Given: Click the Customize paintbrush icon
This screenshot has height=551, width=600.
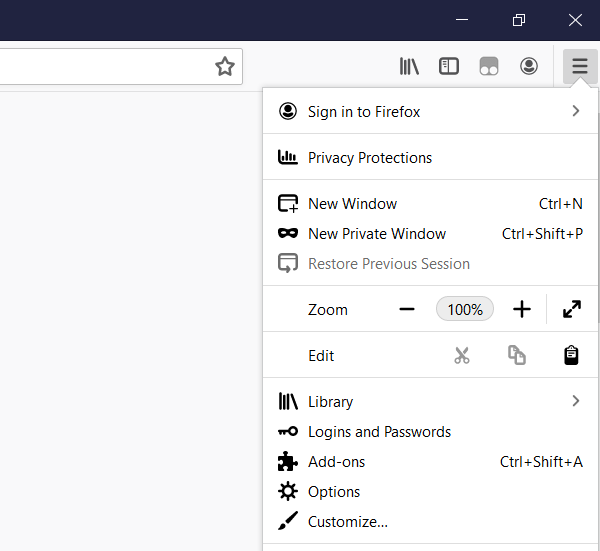Looking at the screenshot, I should point(288,521).
